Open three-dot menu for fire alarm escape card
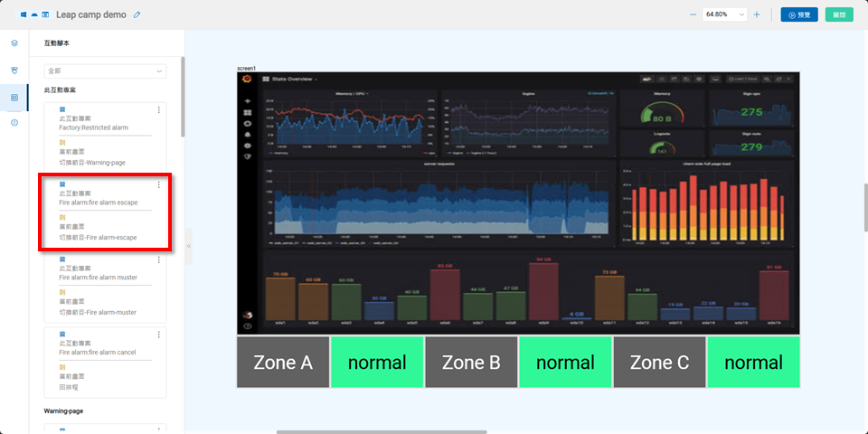The width and height of the screenshot is (868, 434). pyautogui.click(x=159, y=184)
